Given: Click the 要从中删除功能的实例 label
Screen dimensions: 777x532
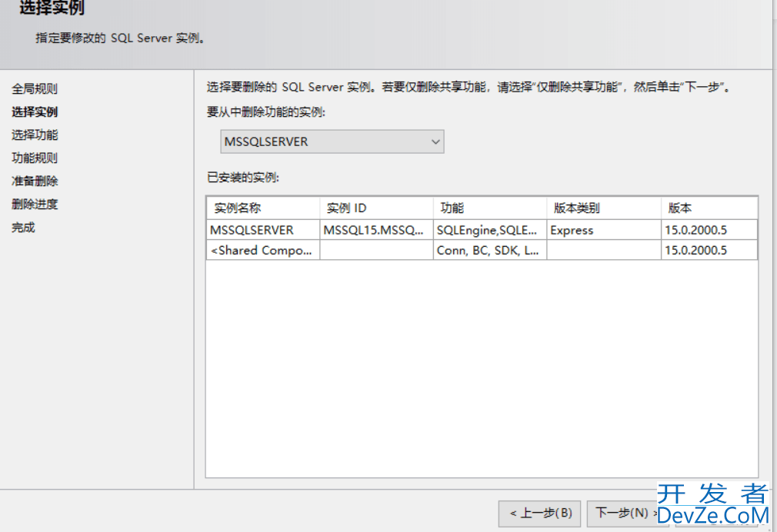Looking at the screenshot, I should tap(266, 112).
